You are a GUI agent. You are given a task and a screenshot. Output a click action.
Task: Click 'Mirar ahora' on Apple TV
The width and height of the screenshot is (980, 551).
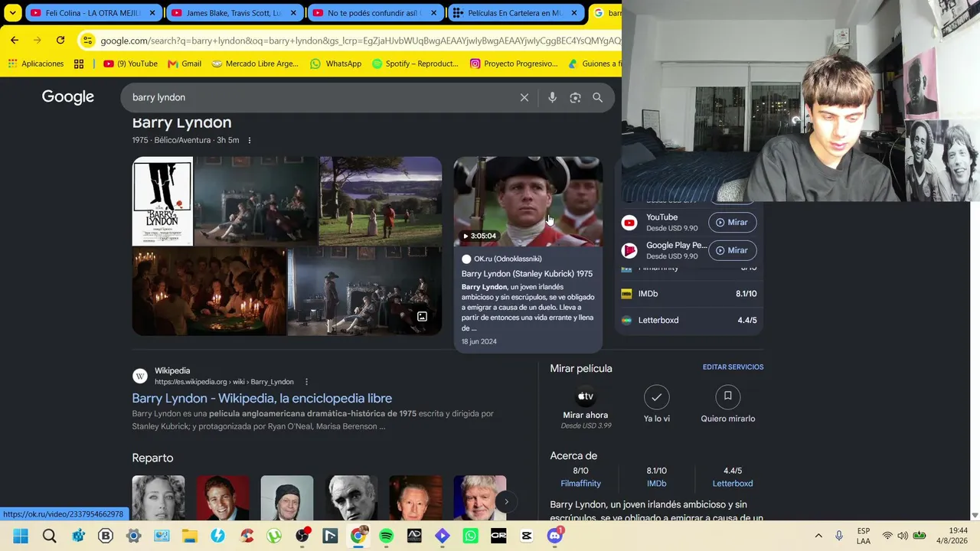(586, 407)
